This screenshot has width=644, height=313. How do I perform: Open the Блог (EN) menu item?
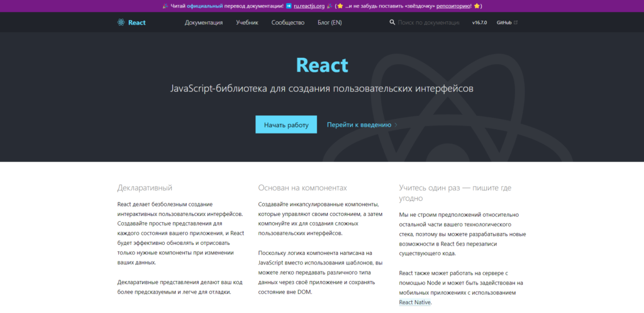(x=330, y=23)
